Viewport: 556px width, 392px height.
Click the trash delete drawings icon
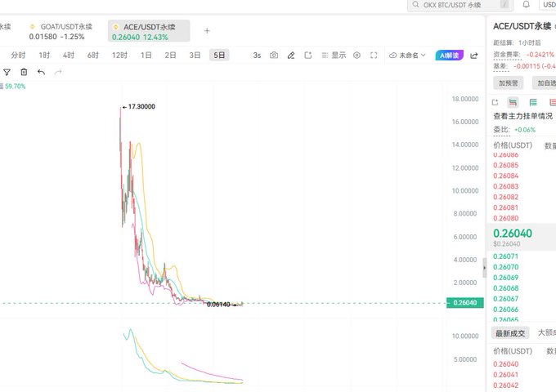(x=24, y=72)
